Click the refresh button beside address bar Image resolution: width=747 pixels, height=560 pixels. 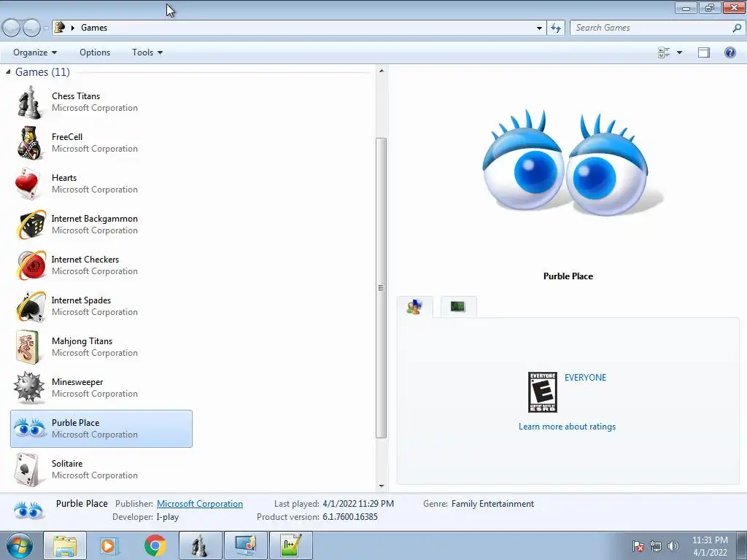[556, 28]
